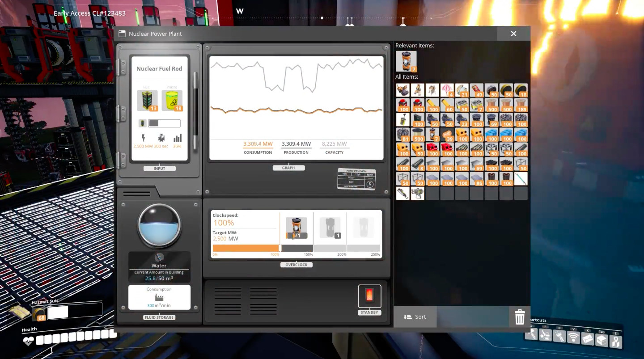Select the zipline tool in inventory
644x359 pixels.
[521, 179]
